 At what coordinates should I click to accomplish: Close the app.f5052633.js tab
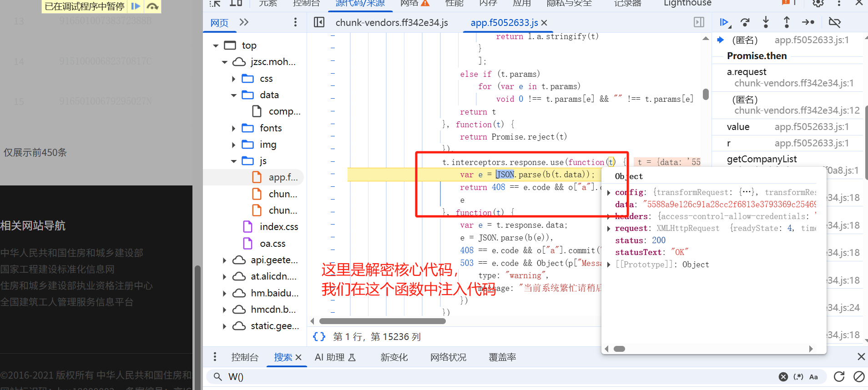click(x=545, y=23)
